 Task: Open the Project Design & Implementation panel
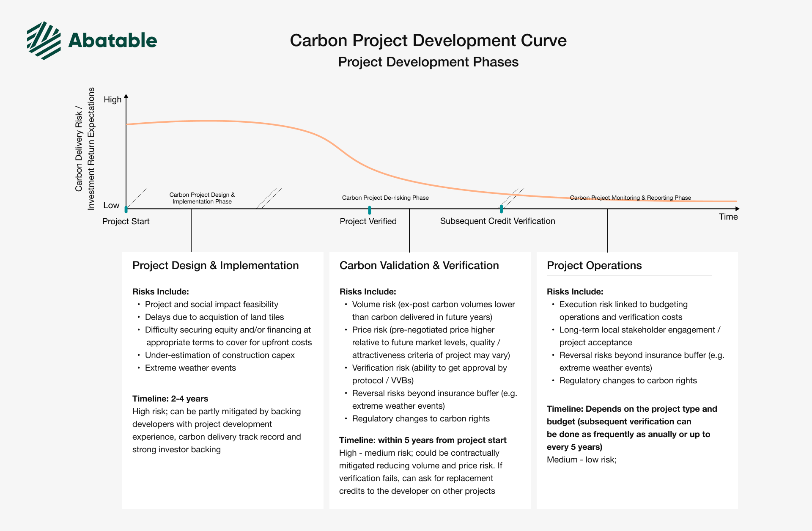[x=216, y=265]
